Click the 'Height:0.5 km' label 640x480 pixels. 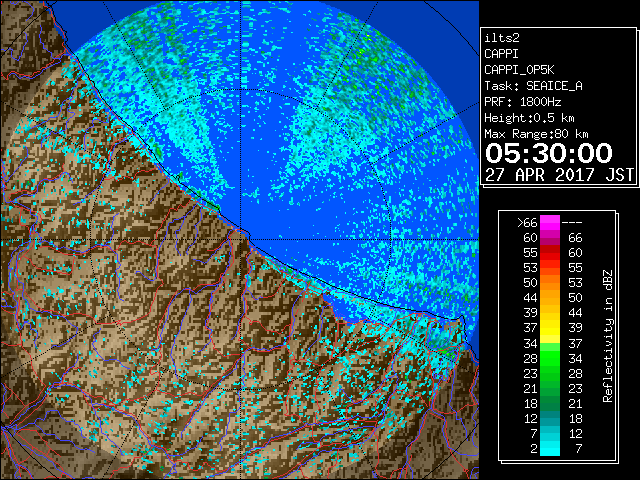click(529, 118)
